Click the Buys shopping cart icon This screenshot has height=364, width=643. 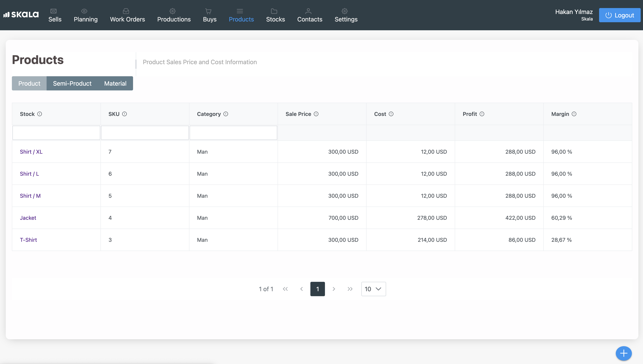208,11
